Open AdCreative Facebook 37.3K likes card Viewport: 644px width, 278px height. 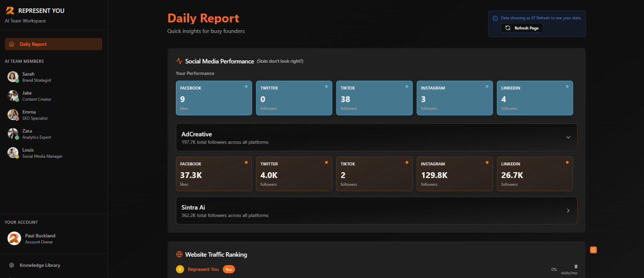coord(214,174)
